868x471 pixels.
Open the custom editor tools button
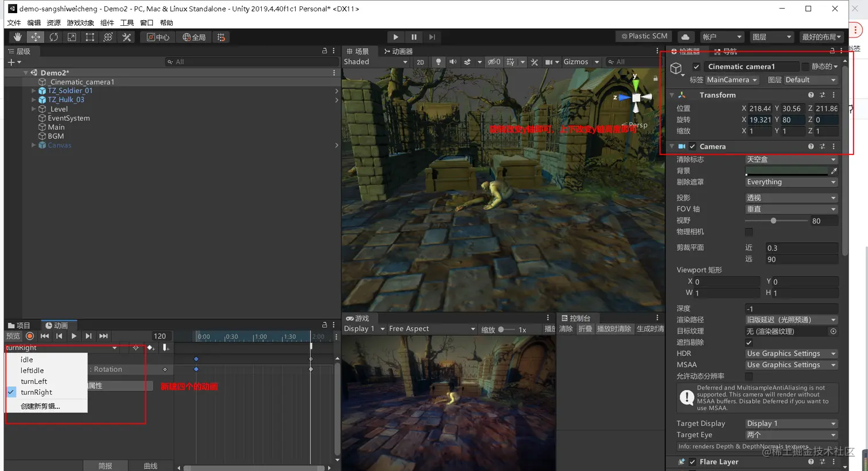(x=126, y=37)
